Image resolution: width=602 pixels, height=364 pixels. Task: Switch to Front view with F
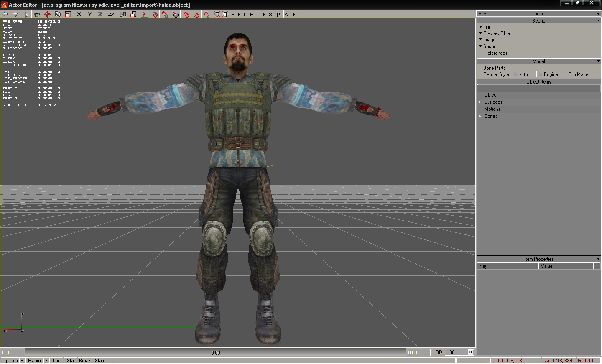pos(233,14)
